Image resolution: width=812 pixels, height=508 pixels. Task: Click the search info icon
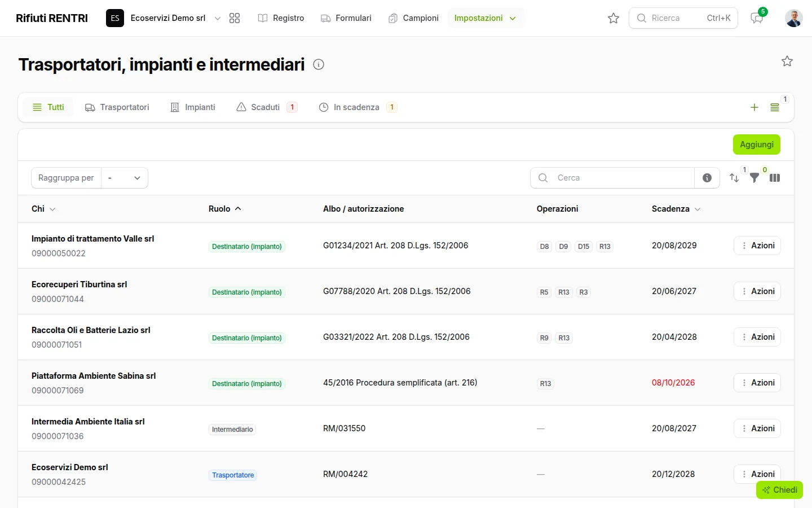tap(707, 178)
